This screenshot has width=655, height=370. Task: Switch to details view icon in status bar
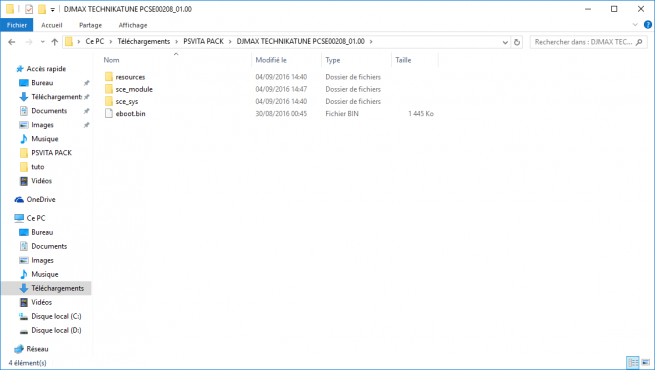(x=633, y=362)
